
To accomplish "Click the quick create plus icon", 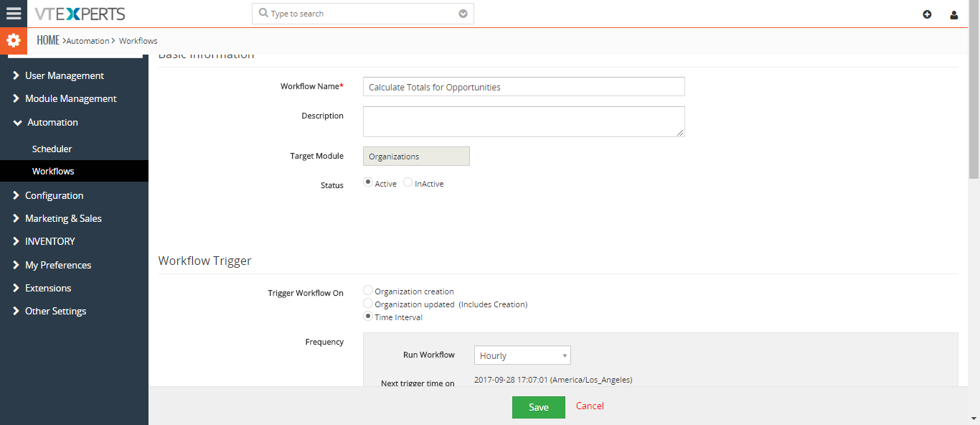I will coord(927,14).
